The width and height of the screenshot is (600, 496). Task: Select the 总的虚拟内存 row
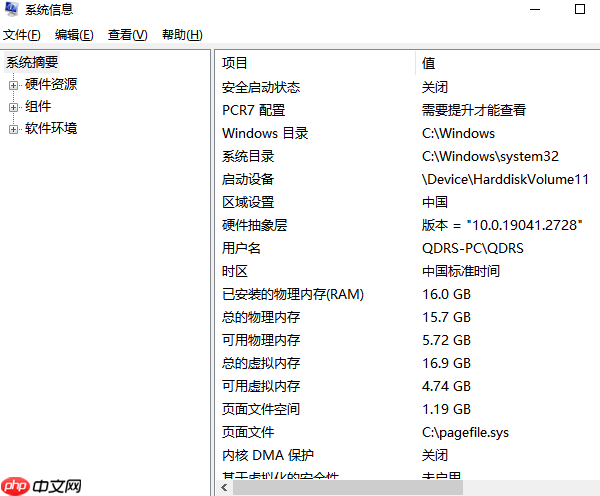[409, 363]
